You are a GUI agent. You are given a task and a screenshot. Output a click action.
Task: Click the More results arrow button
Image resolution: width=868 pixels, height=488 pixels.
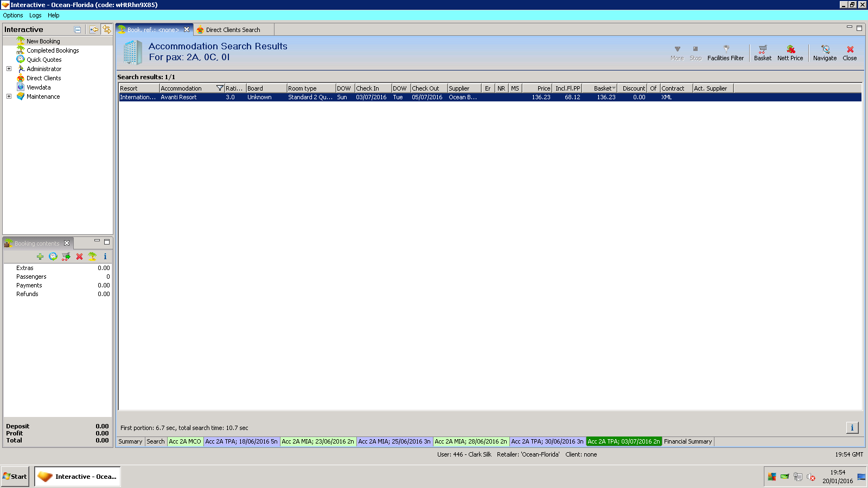coord(677,53)
